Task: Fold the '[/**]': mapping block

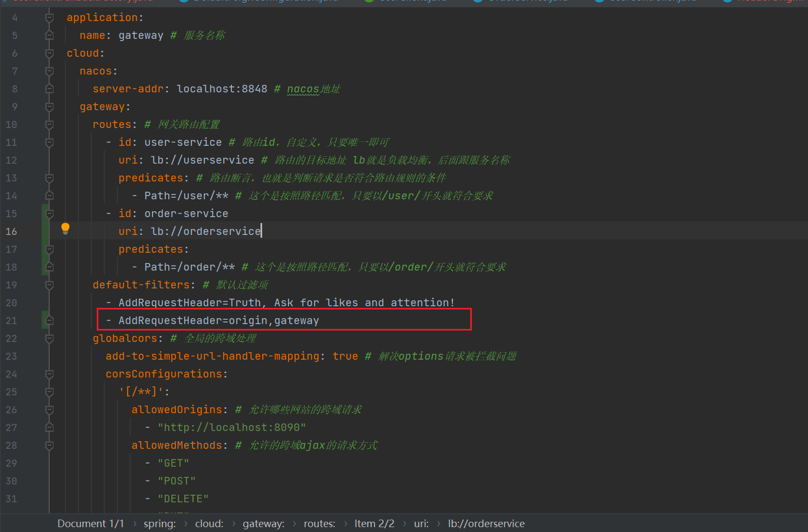Action: click(x=49, y=392)
